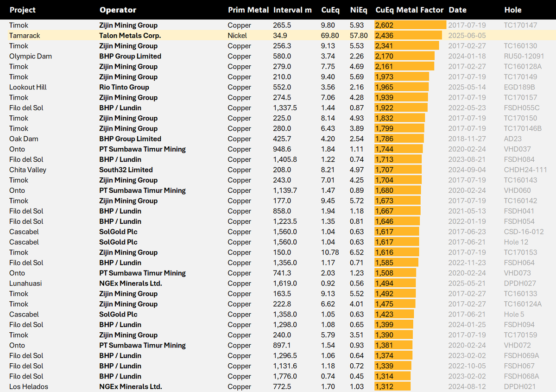Select hole ID TC160128A
556x392 pixels.
click(x=523, y=66)
